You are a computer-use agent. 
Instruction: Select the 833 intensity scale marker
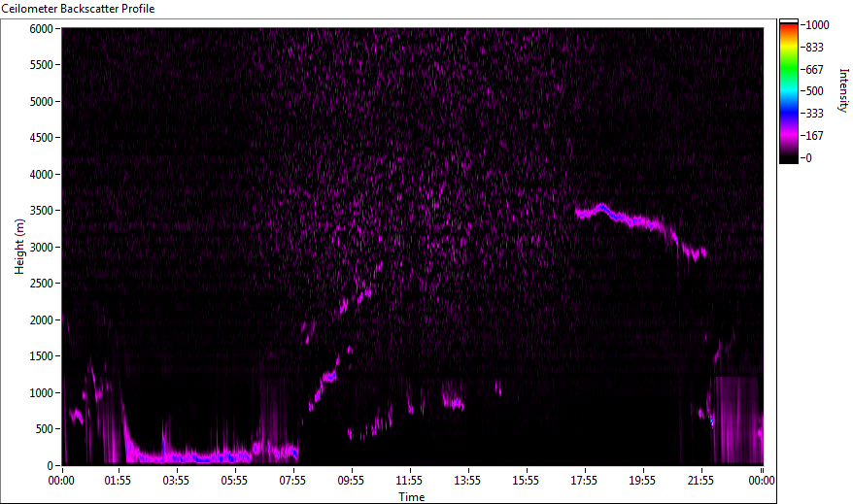(x=814, y=48)
